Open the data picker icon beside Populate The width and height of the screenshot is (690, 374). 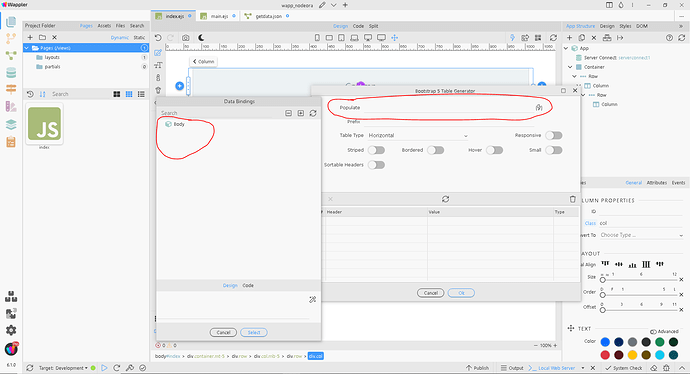tap(539, 107)
